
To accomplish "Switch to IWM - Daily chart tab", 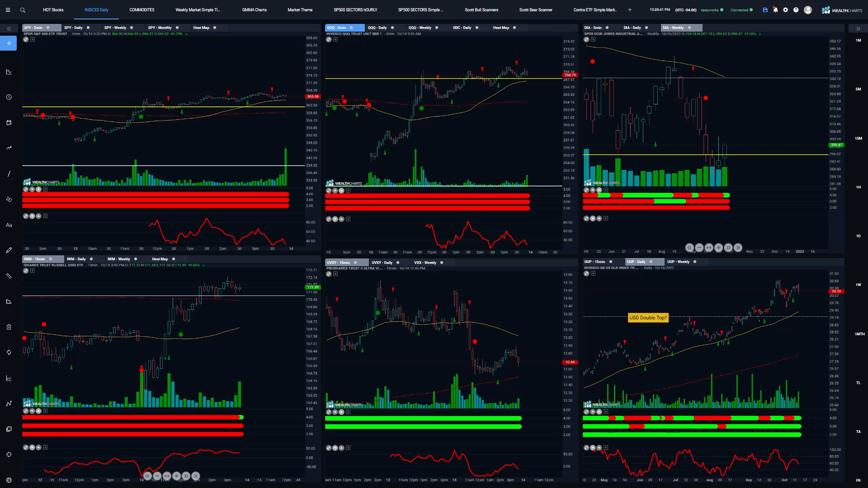I will tap(76, 259).
